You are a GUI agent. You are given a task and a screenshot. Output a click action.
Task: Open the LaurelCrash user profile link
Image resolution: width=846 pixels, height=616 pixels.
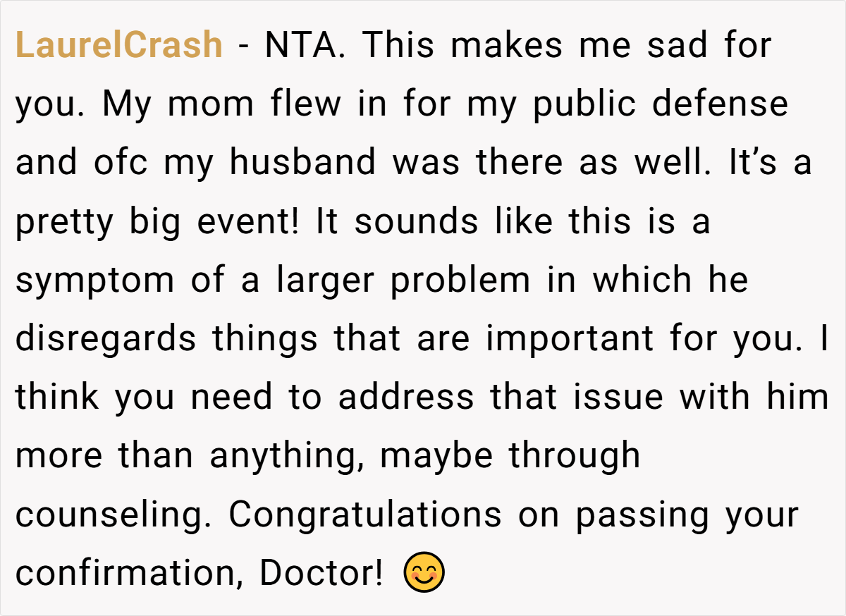tap(119, 45)
